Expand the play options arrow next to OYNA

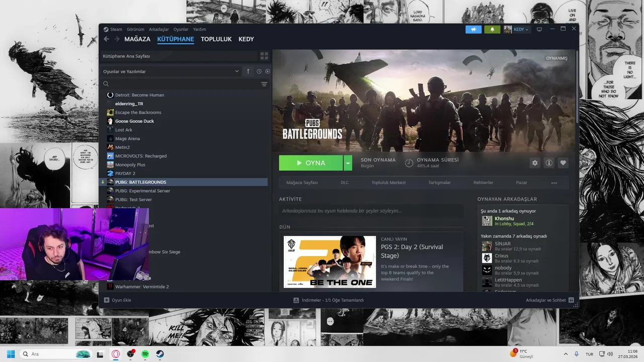[348, 163]
